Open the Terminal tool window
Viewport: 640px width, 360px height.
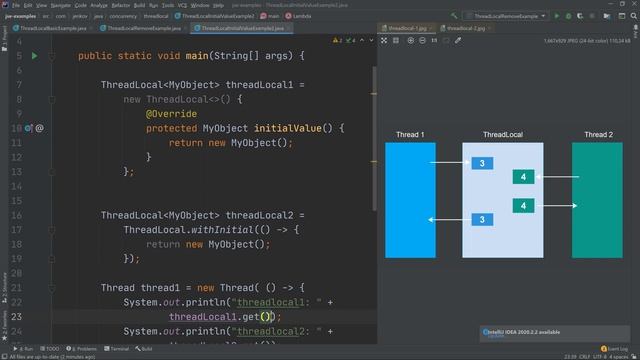(116, 349)
